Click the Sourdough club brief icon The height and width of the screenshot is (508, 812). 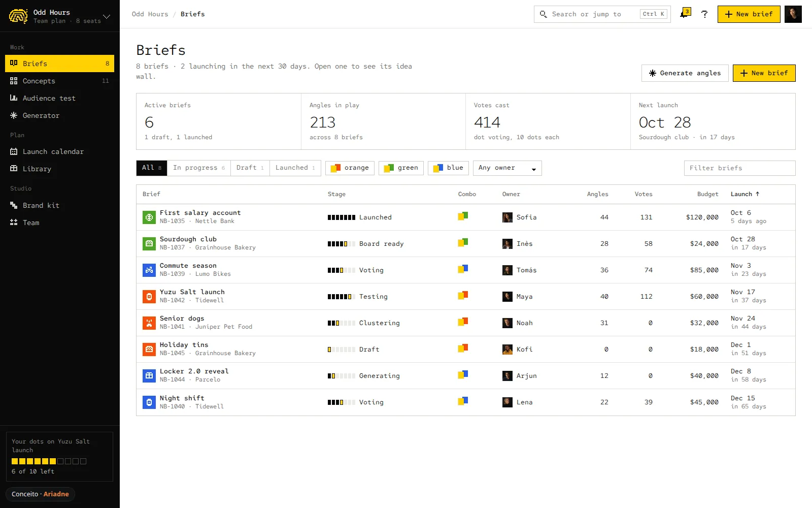click(149, 243)
